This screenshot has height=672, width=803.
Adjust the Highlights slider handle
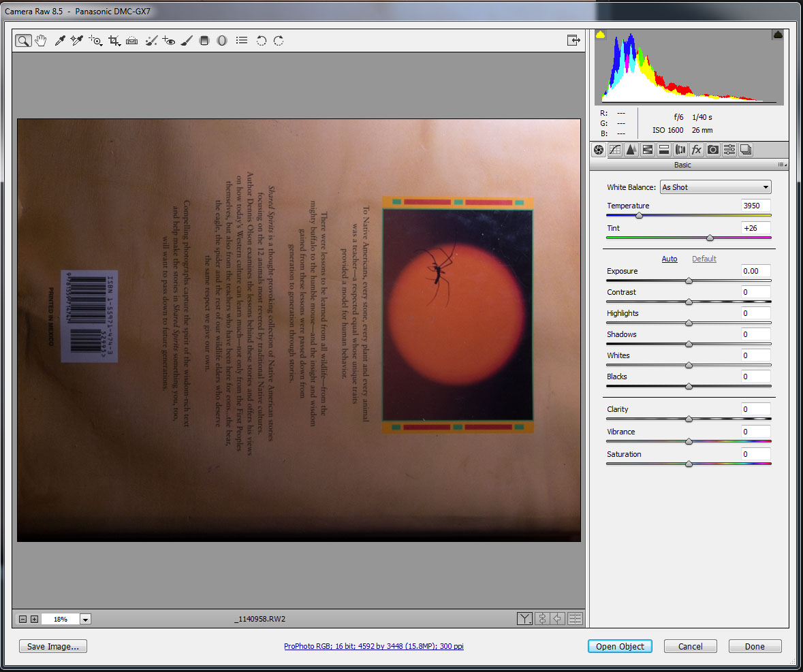pos(689,323)
